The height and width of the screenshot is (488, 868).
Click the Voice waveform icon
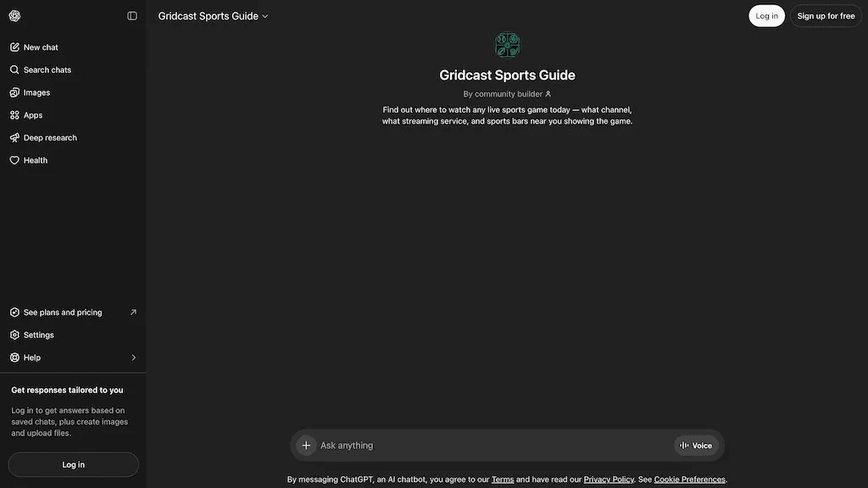[x=684, y=446]
